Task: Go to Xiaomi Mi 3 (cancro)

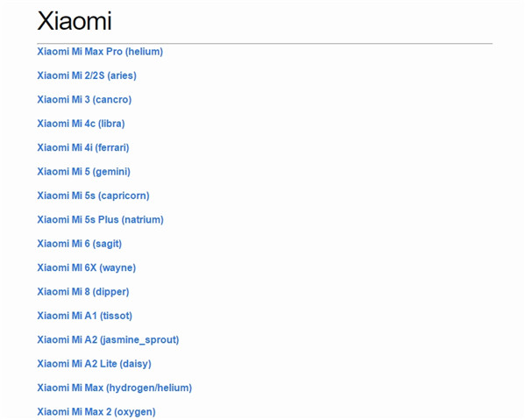Action: 84,100
